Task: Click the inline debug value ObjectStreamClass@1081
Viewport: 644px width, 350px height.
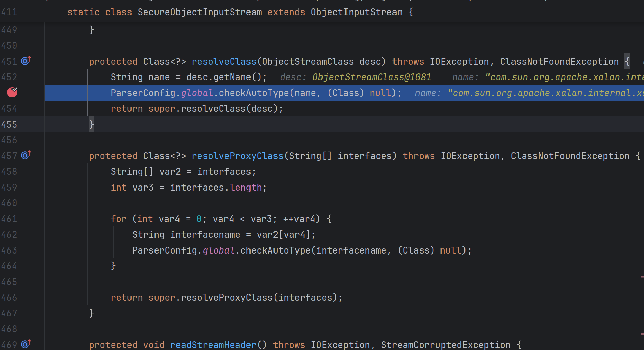Action: [371, 78]
